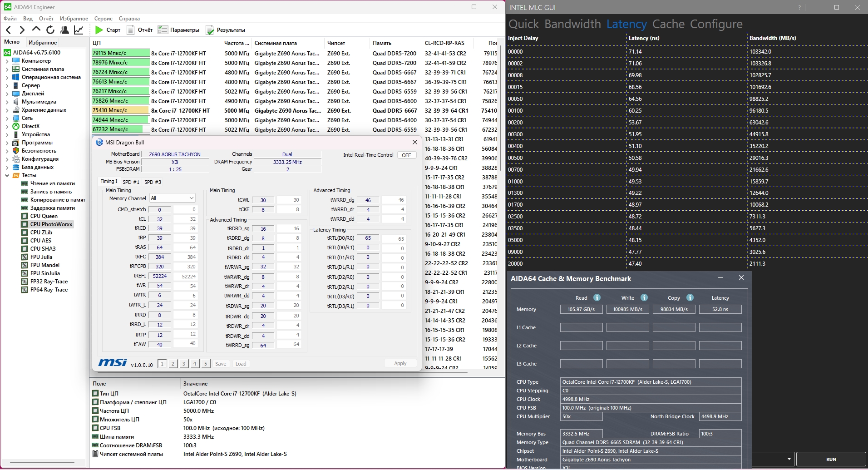
Task: Select CPU SHA3 in the tests tree
Action: [x=43, y=249]
